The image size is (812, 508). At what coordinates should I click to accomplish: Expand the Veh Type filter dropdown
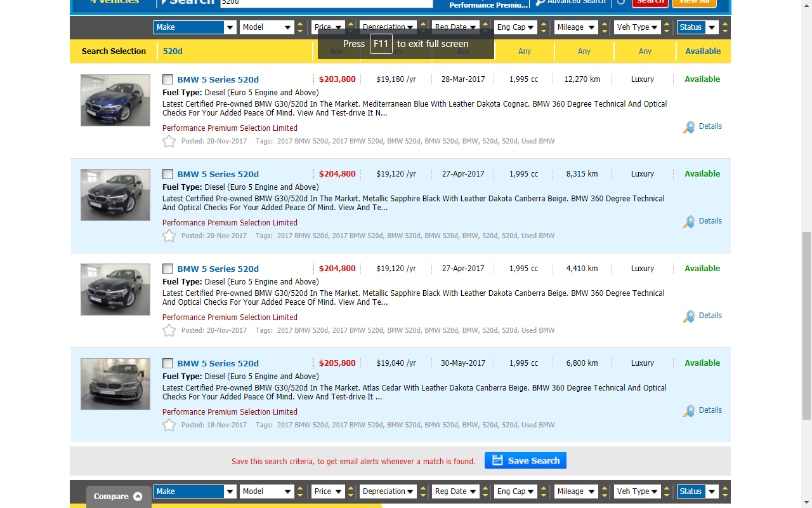point(638,27)
